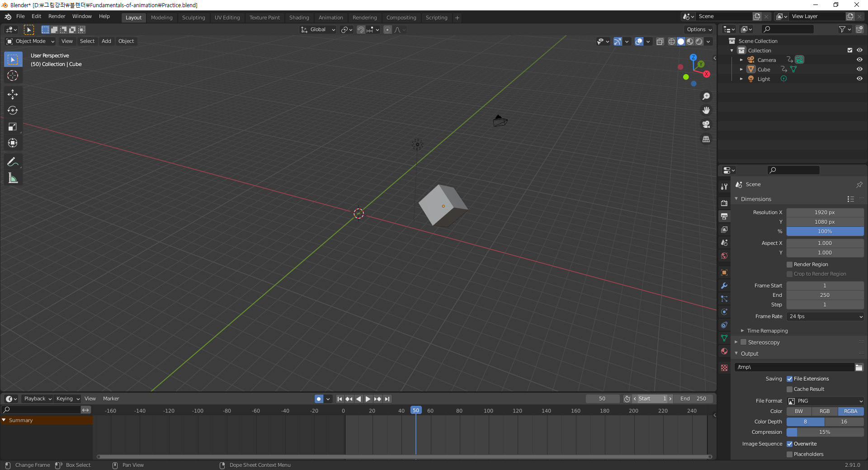Switch to orthographic view with the grid icon

[x=706, y=139]
